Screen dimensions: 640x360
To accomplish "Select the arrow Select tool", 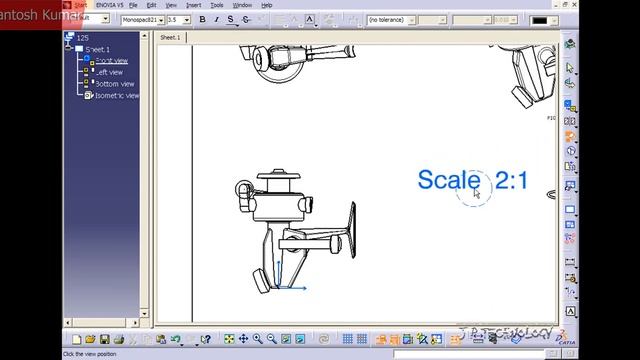I will (570, 68).
